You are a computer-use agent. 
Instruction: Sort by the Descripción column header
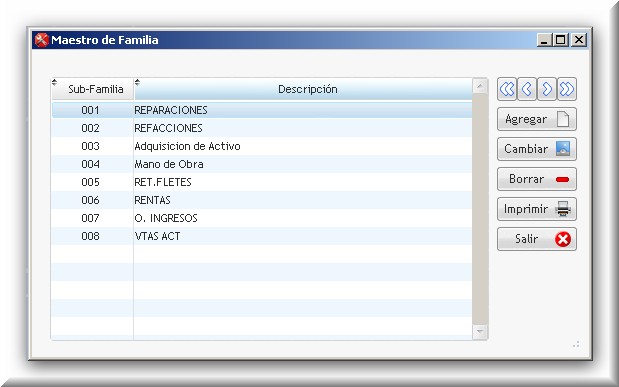coord(303,89)
